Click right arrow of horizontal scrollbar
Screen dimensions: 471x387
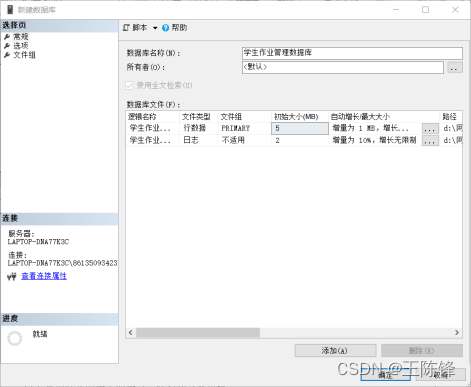[457, 332]
